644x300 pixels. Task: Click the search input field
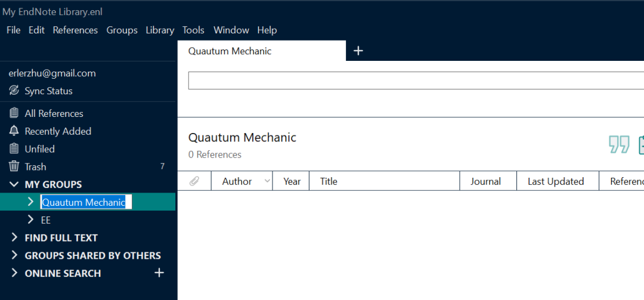click(x=416, y=81)
